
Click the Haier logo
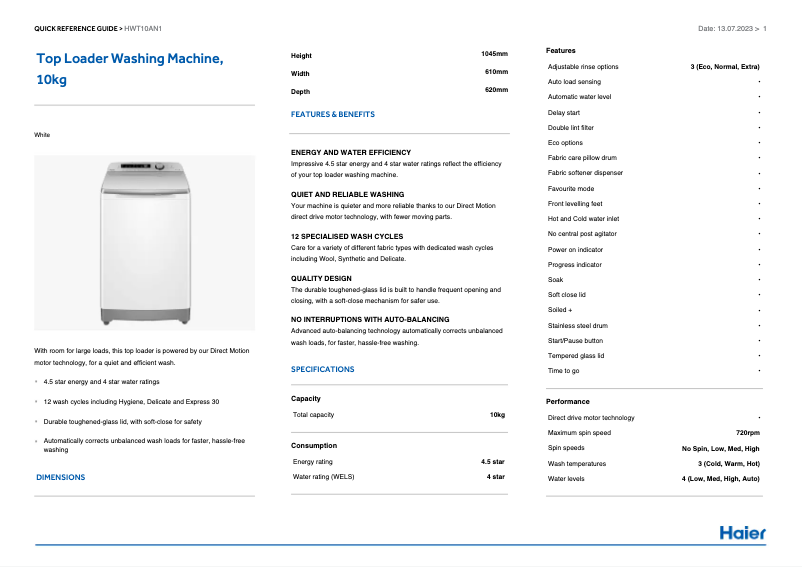[x=742, y=533]
